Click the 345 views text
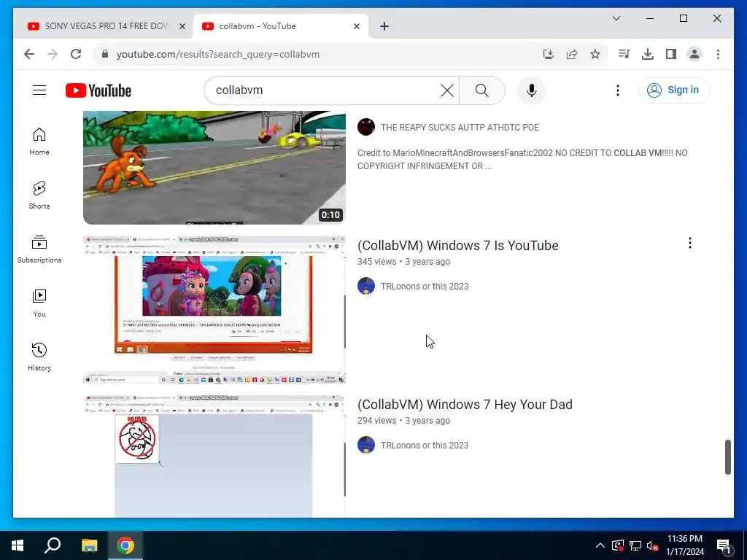This screenshot has height=560, width=747. pos(377,262)
